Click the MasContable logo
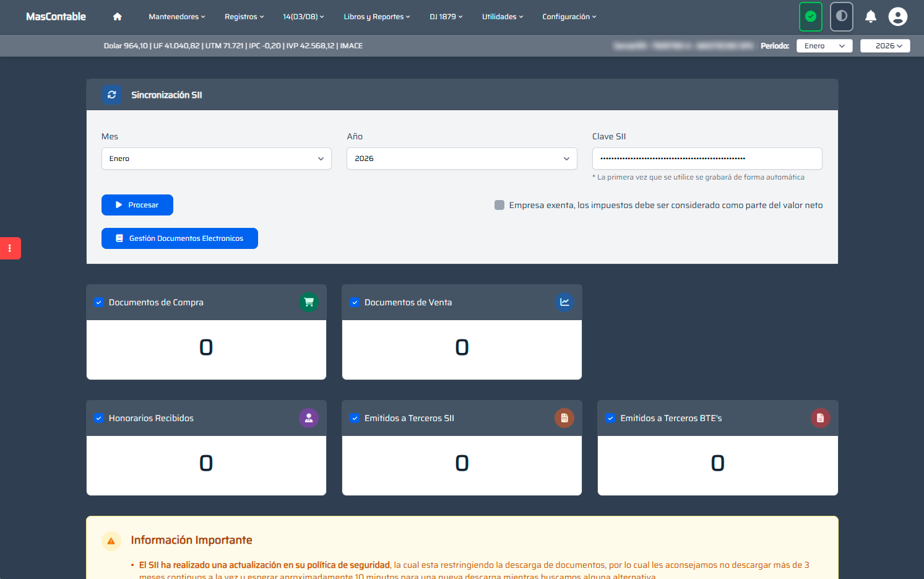 pos(56,17)
